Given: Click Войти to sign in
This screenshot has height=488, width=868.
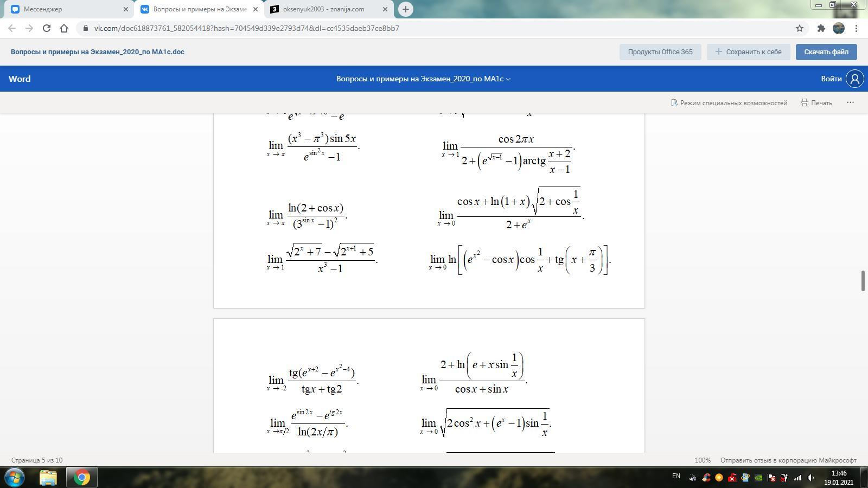Looking at the screenshot, I should tap(831, 79).
